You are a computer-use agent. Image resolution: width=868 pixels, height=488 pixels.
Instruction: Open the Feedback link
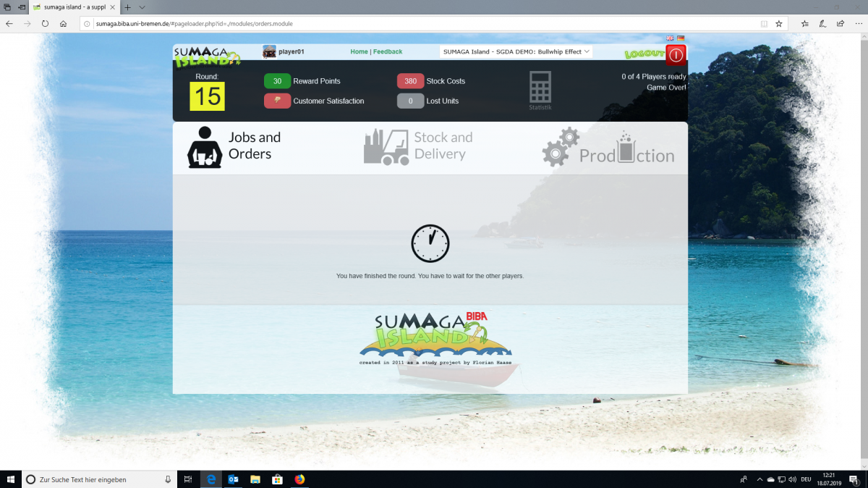[387, 51]
